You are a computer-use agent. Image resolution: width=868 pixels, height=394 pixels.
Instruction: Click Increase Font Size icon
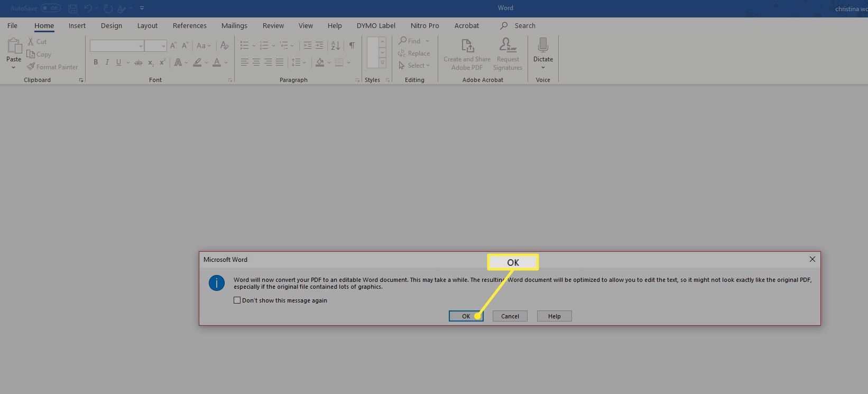[x=173, y=46]
